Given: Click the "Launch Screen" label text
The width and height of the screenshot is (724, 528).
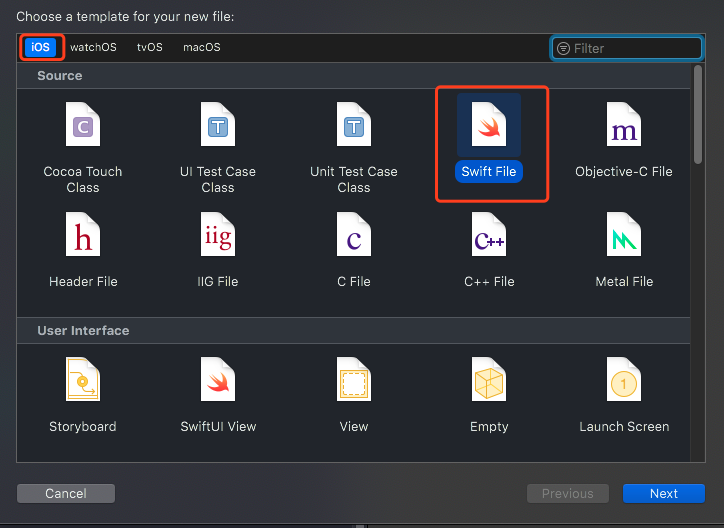Looking at the screenshot, I should point(624,426).
